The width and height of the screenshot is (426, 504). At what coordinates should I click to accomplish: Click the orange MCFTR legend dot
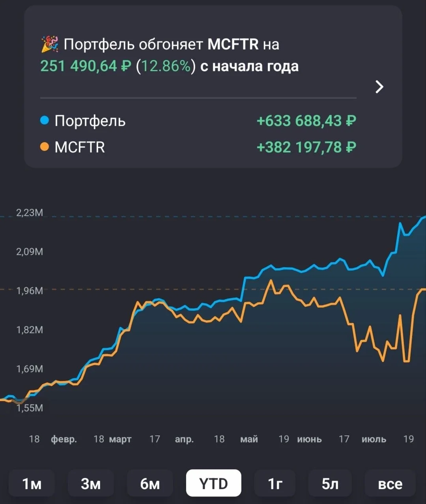pos(45,147)
